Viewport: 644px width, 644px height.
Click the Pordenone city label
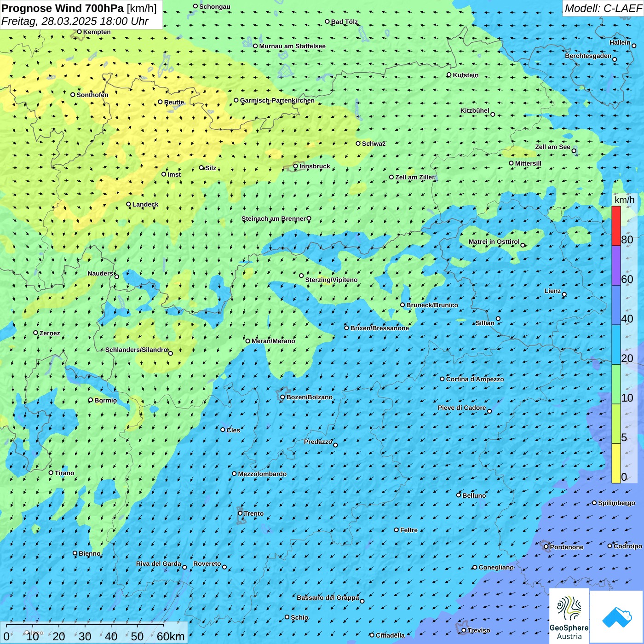pyautogui.click(x=567, y=547)
